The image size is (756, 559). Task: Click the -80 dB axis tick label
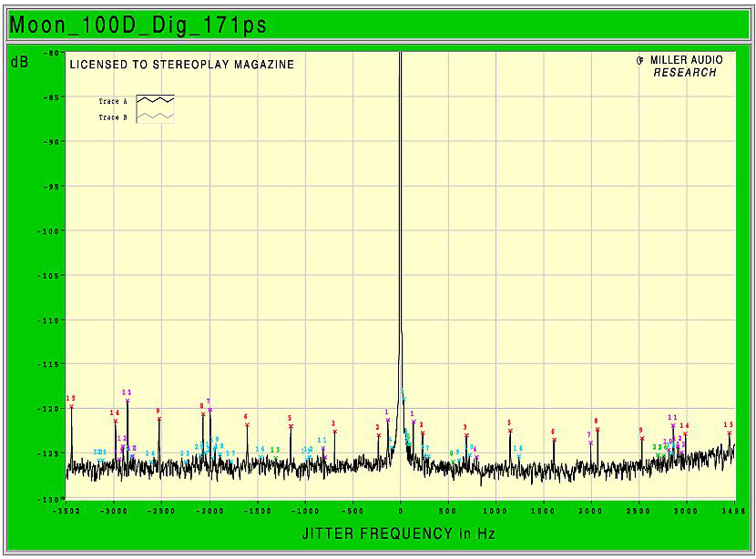tap(52, 53)
